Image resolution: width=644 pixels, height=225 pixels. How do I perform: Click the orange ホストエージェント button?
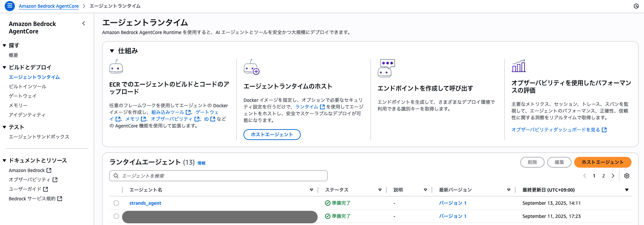(x=603, y=162)
